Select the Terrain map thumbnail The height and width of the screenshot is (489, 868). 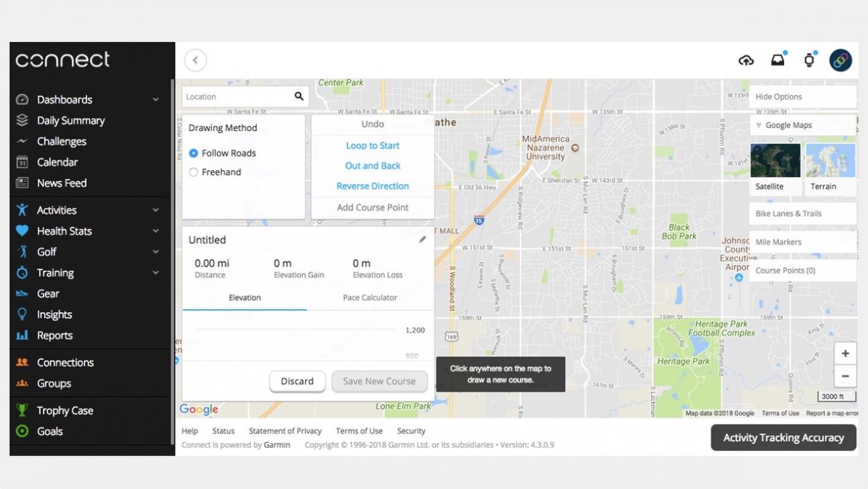tap(831, 168)
